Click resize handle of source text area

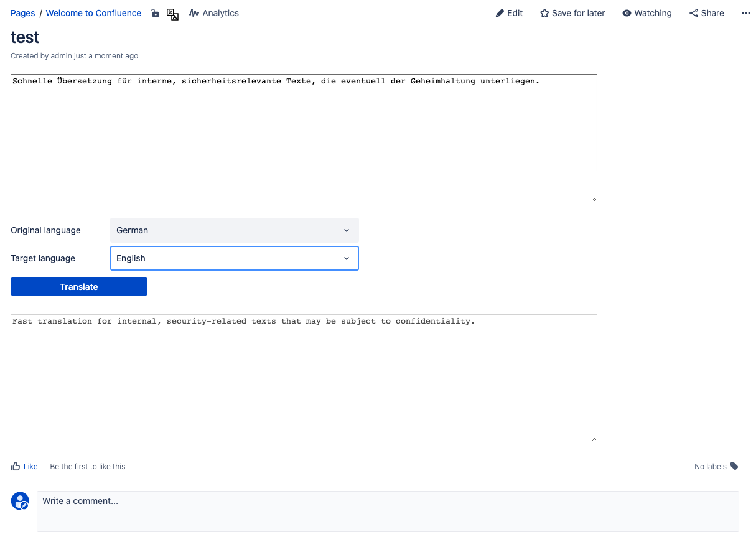coord(594,199)
